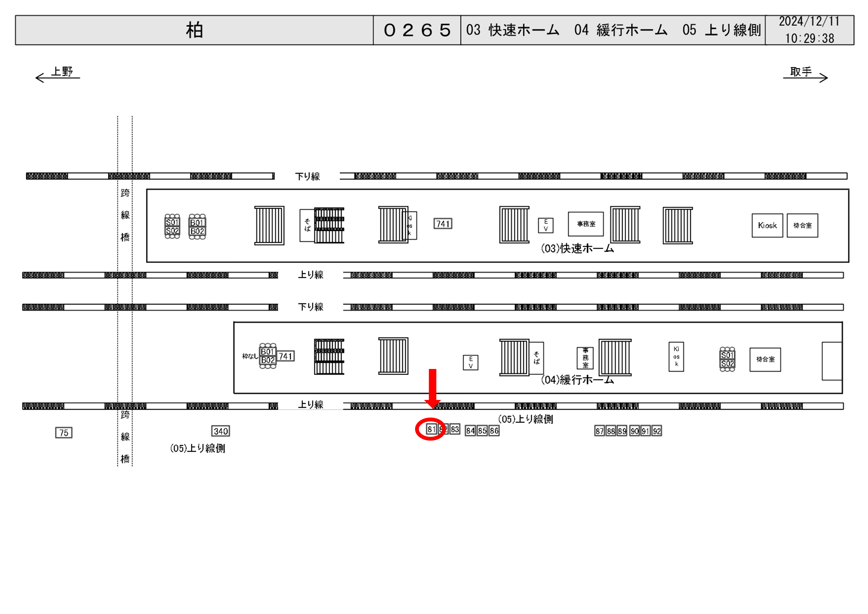The width and height of the screenshot is (868, 614).
Task: Click the 741 box next to B01/B02 on 緩行ホーム
Action: pos(286,356)
